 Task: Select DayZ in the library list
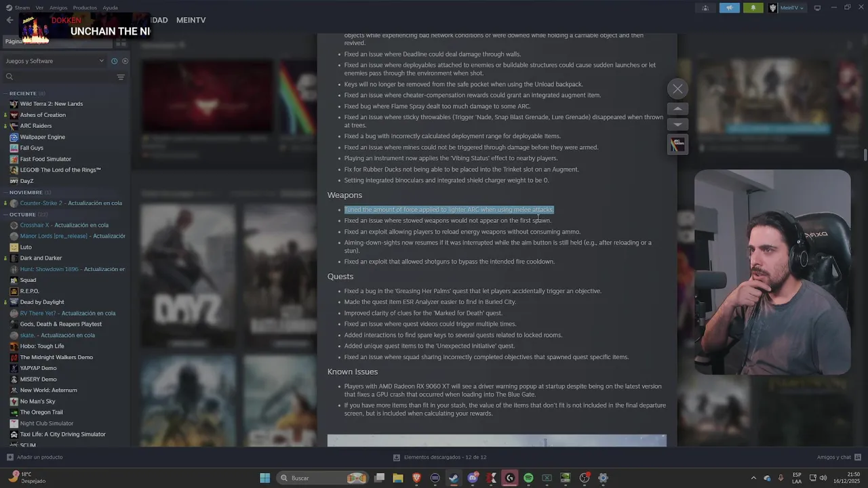(x=26, y=181)
